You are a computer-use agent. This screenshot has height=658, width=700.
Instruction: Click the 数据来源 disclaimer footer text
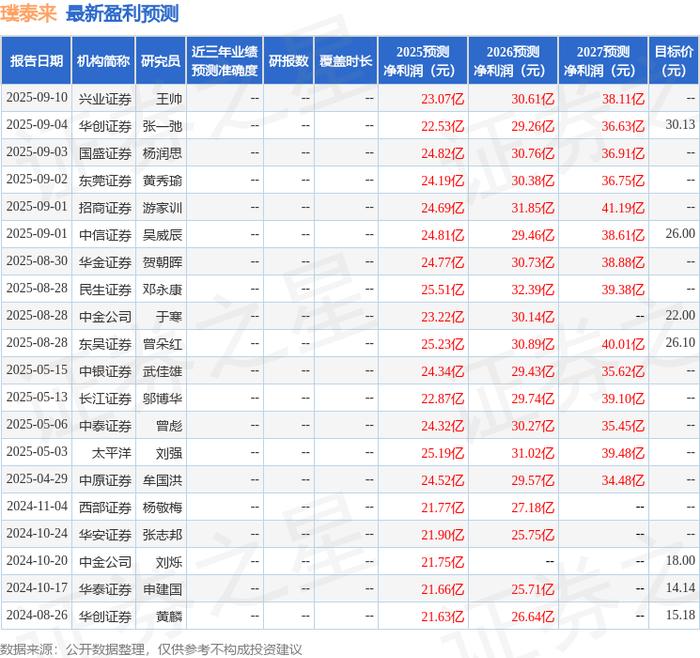pyautogui.click(x=151, y=649)
